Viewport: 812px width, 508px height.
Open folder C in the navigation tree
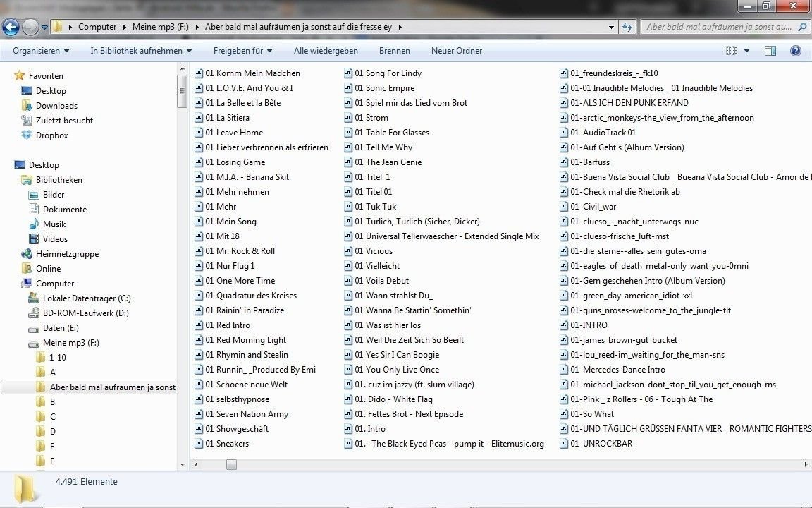52,417
